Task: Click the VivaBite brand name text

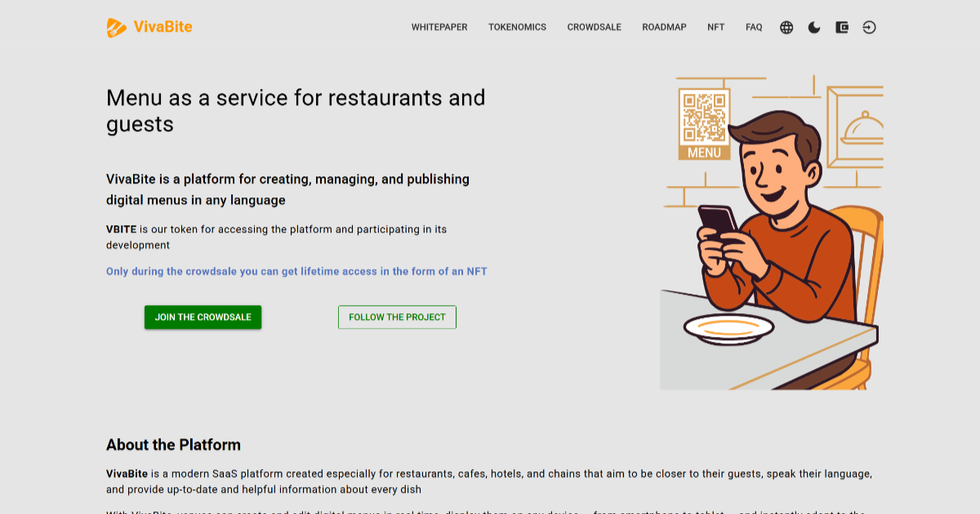Action: (163, 27)
